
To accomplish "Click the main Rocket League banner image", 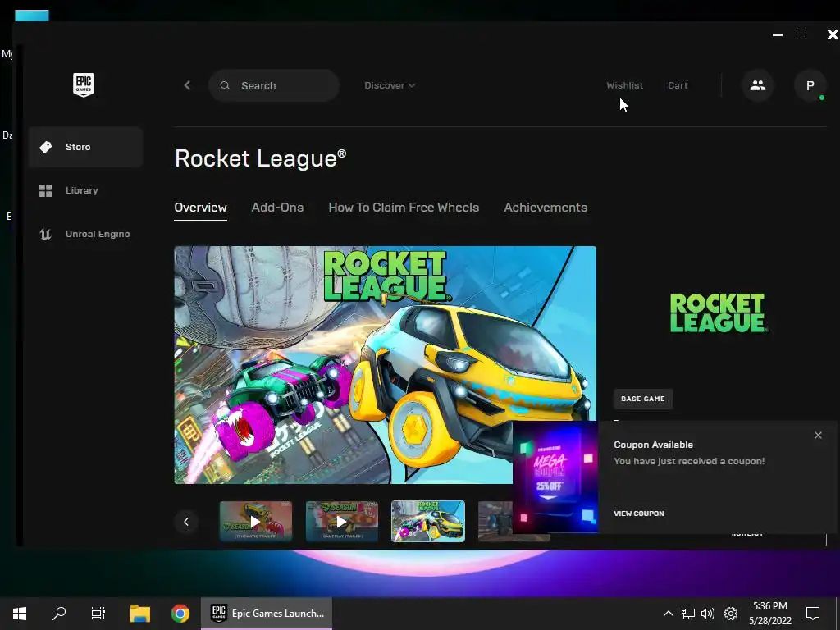I will (386, 365).
